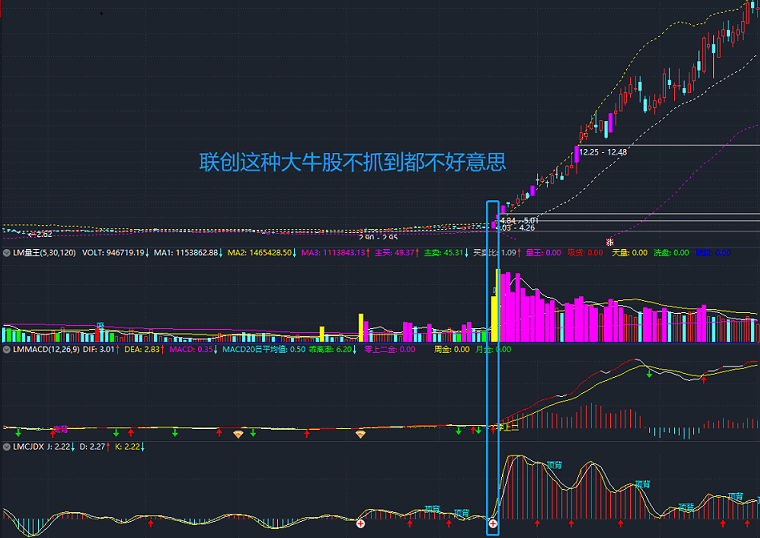
Task: Click the first orange diamond signal in MACD panel
Action: [x=238, y=434]
